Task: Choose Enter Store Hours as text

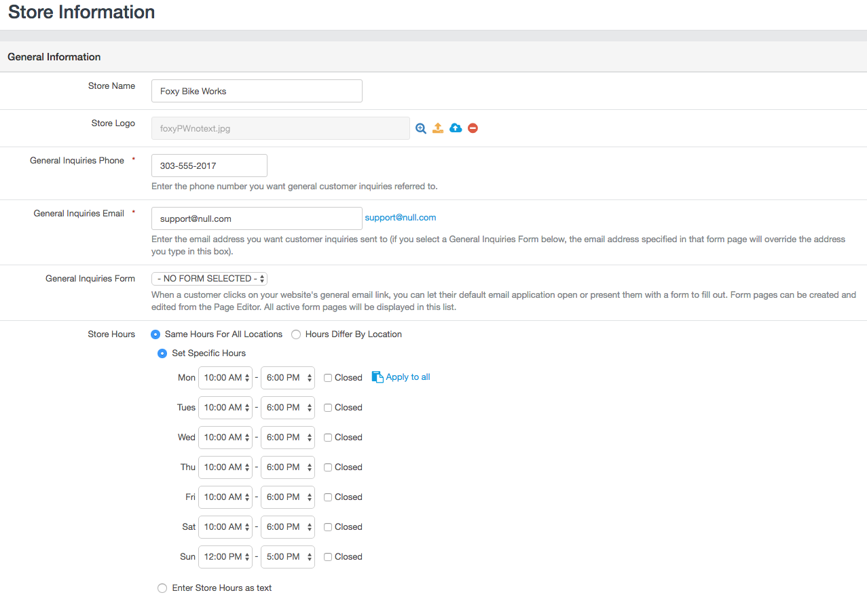Action: pyautogui.click(x=162, y=588)
